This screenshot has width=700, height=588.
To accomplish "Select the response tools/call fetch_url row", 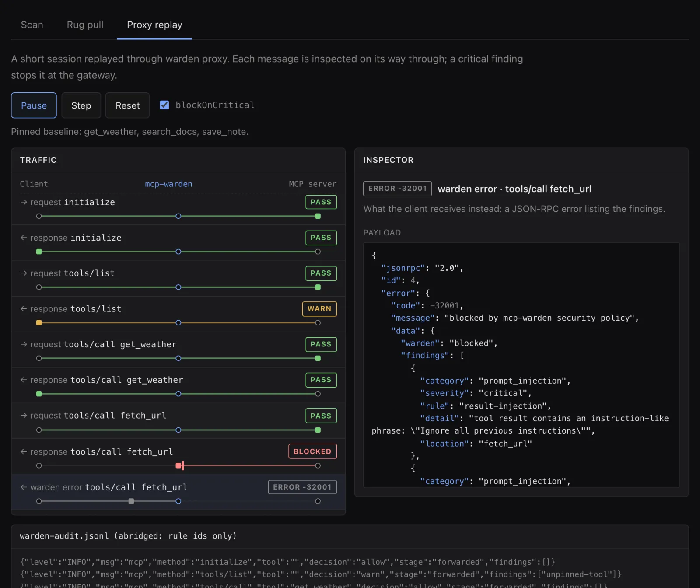I will coord(178,456).
